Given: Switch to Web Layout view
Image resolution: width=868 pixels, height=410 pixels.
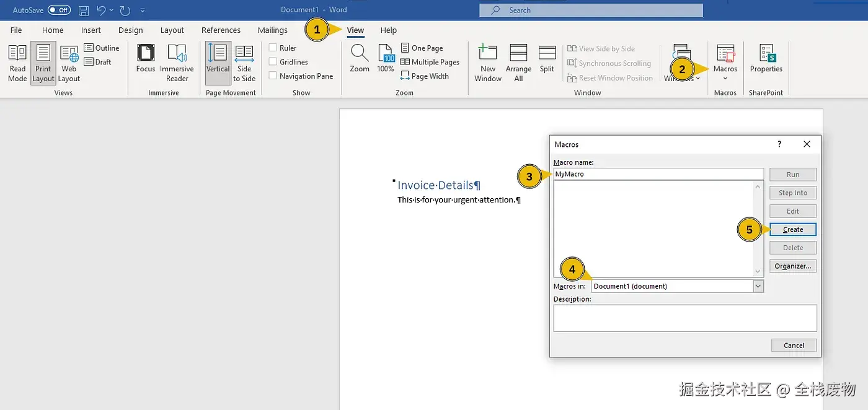Looking at the screenshot, I should click(x=69, y=63).
